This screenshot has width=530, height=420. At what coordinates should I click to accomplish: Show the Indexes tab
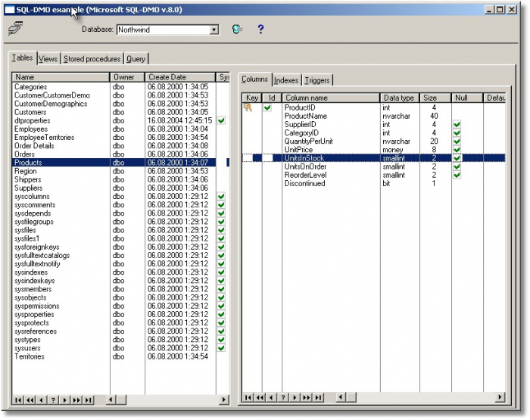[x=286, y=80]
